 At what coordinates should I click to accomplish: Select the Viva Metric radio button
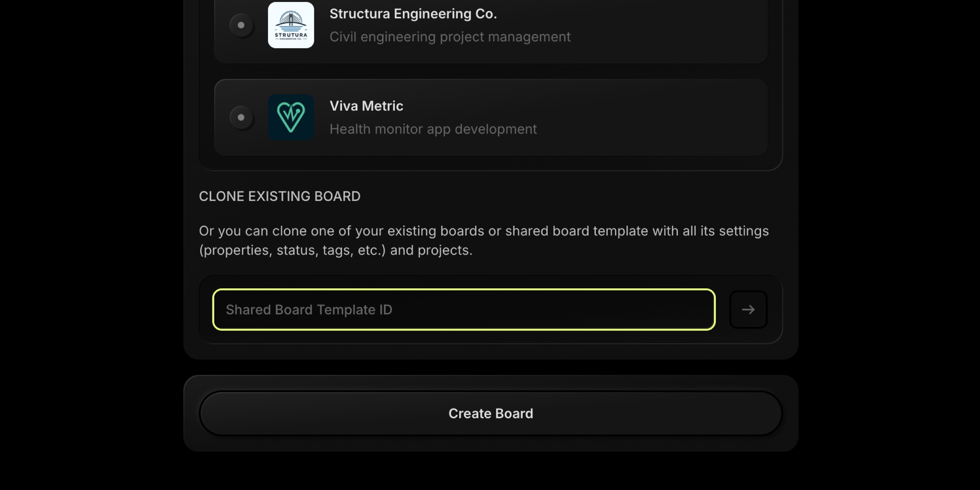click(x=241, y=117)
